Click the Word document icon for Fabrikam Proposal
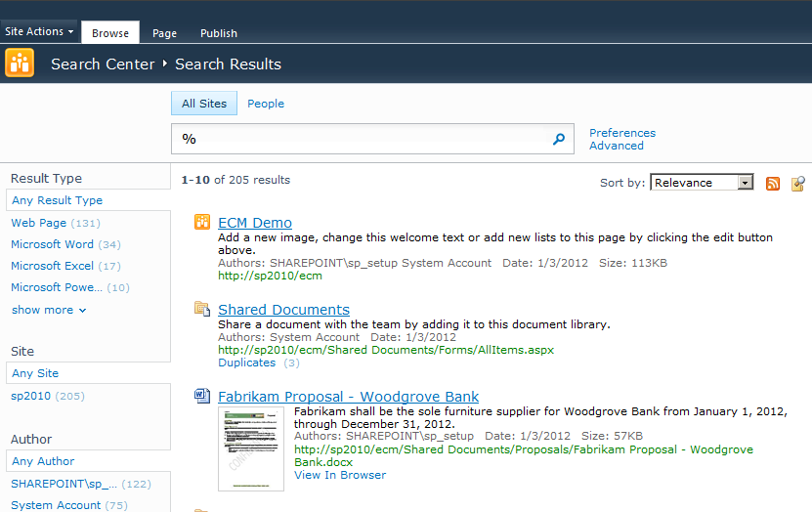812x512 pixels. [202, 396]
